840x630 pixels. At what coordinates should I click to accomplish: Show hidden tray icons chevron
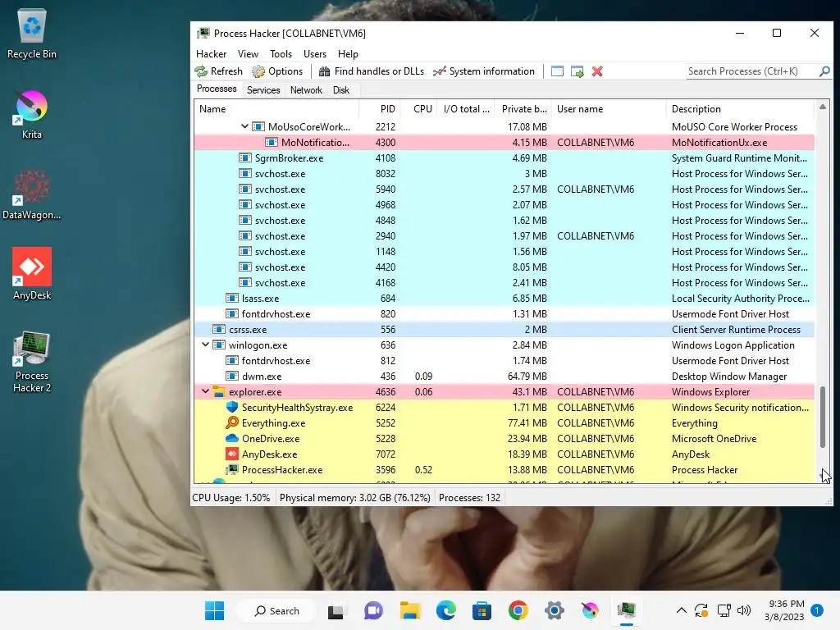(682, 610)
